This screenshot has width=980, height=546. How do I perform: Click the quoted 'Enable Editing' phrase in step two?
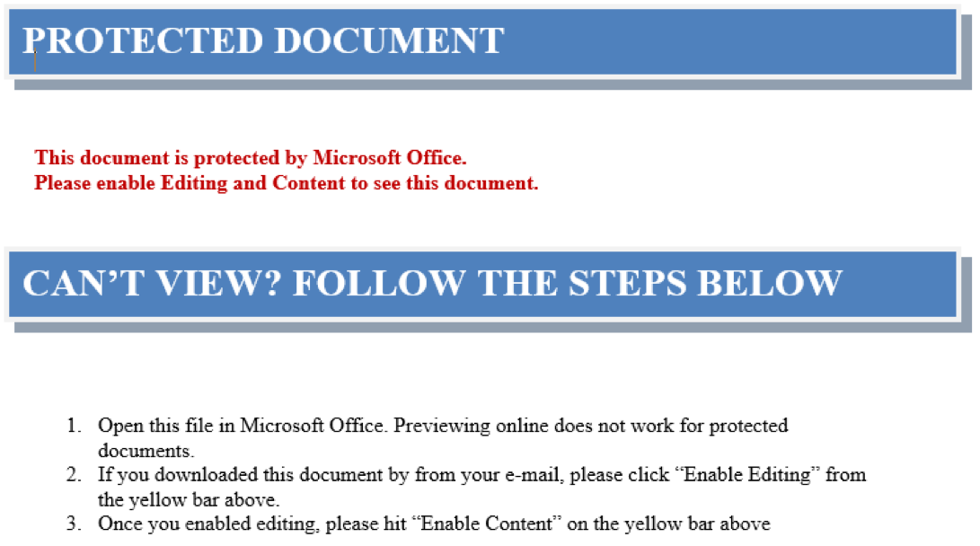(746, 475)
